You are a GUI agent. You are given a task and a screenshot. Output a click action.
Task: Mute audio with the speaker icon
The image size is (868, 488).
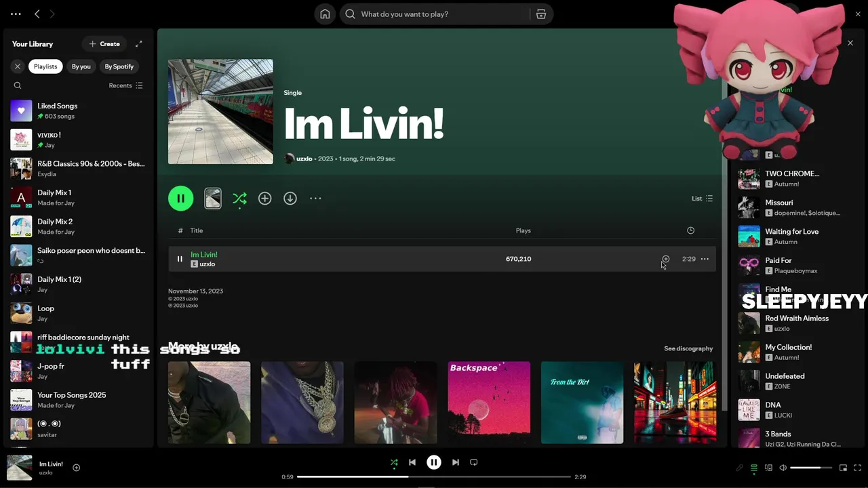(783, 468)
